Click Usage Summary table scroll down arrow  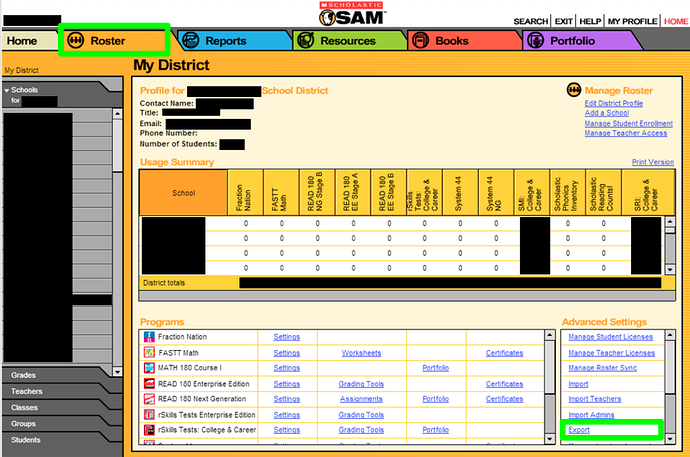[670, 269]
